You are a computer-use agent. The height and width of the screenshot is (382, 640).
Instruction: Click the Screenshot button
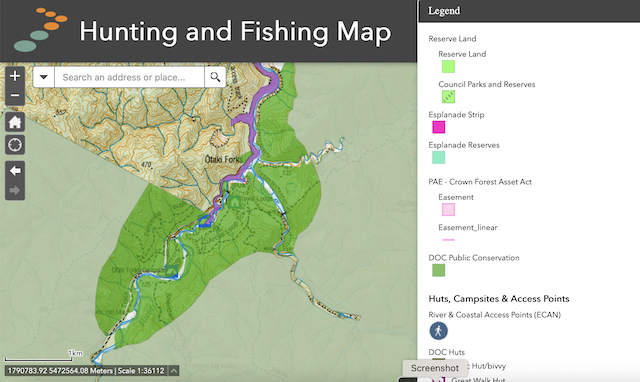point(435,368)
